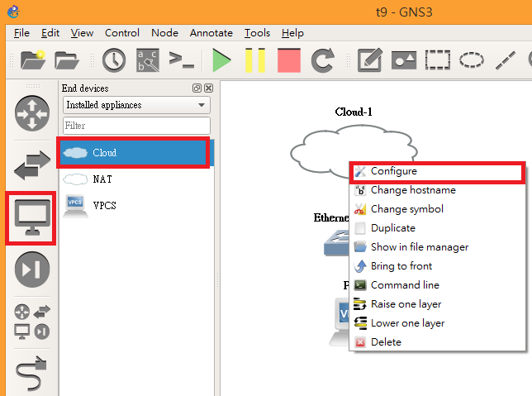Select the Draw line tool

coord(506,60)
